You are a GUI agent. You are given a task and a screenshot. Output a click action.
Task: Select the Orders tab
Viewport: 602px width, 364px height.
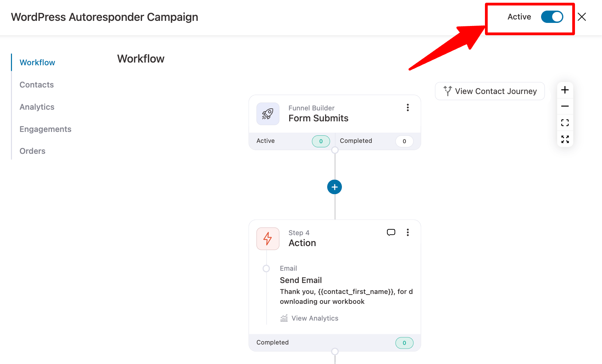tap(33, 151)
